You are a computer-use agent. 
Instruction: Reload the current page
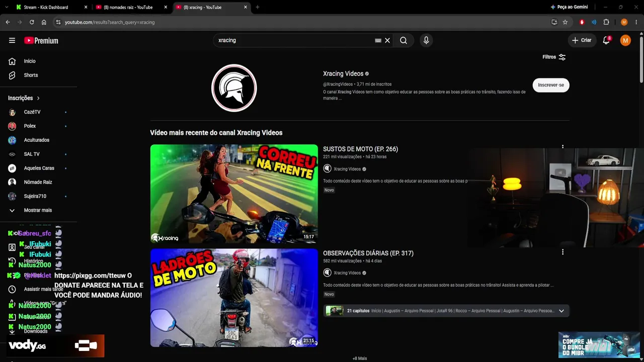pos(32,22)
